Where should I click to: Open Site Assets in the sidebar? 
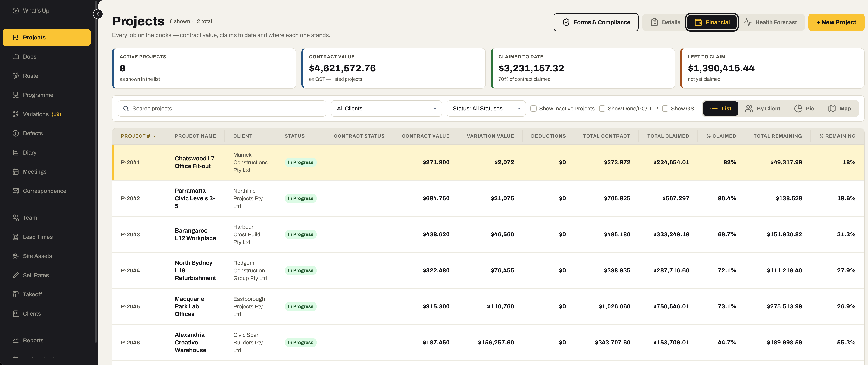[x=46, y=256]
